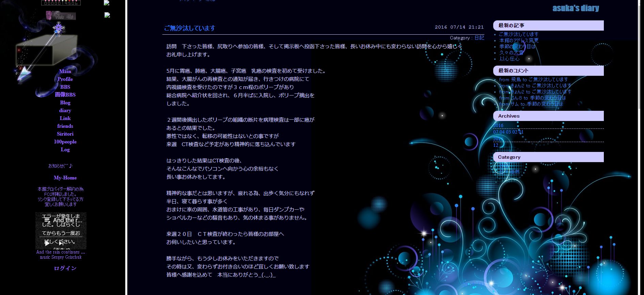Click the snowflake decoration above the box

[59, 28]
